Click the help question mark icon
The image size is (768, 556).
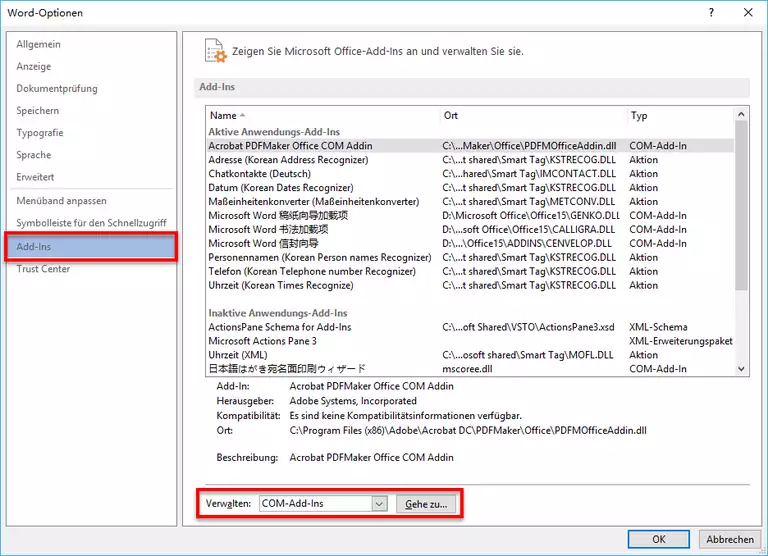click(711, 13)
